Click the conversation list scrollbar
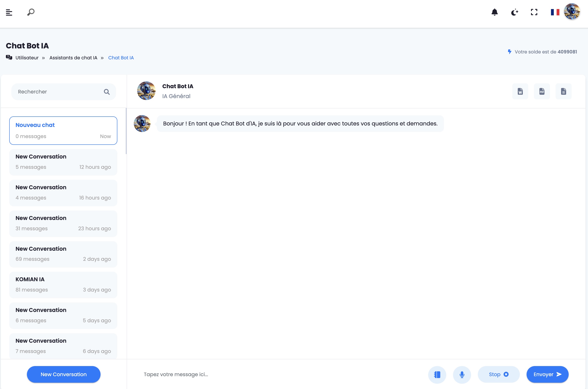 pyautogui.click(x=126, y=131)
